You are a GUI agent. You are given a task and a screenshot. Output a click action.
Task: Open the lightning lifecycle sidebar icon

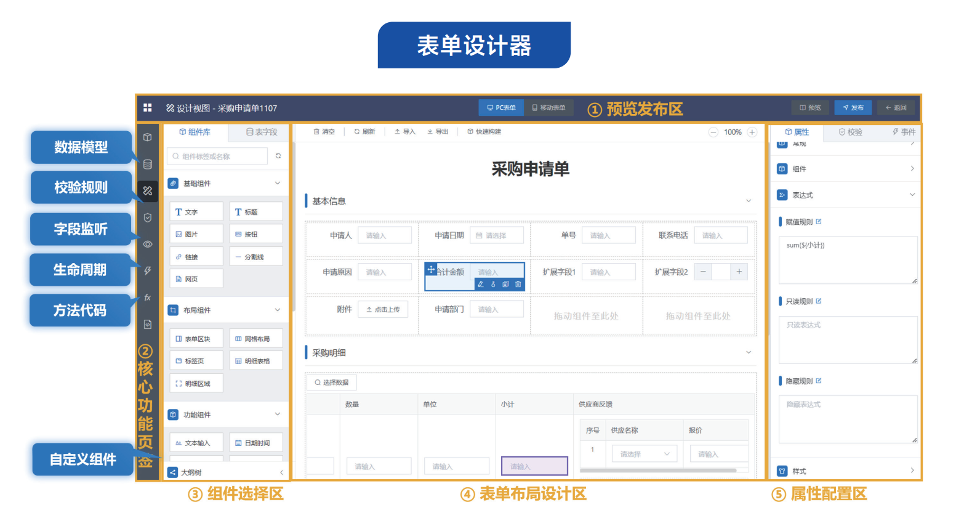pyautogui.click(x=148, y=270)
